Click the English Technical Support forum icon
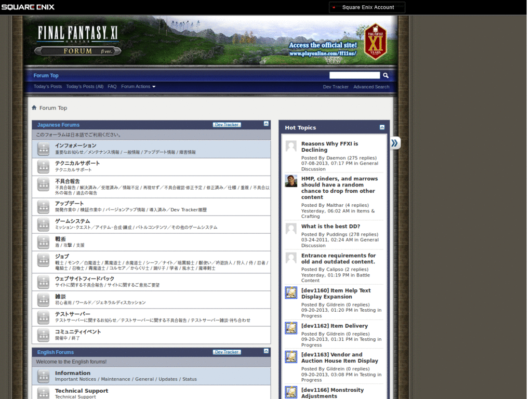The width and height of the screenshot is (532, 399). (44, 393)
